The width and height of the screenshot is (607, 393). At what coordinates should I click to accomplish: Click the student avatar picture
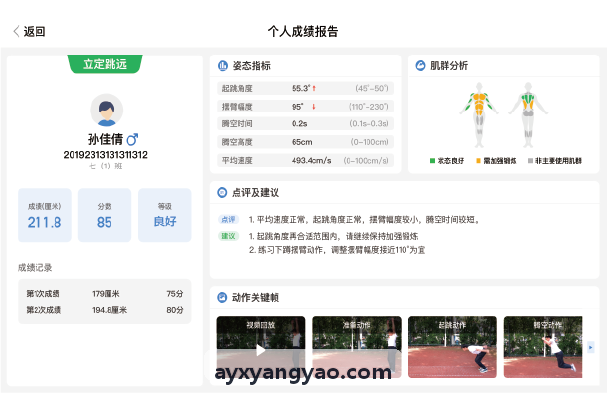(106, 110)
